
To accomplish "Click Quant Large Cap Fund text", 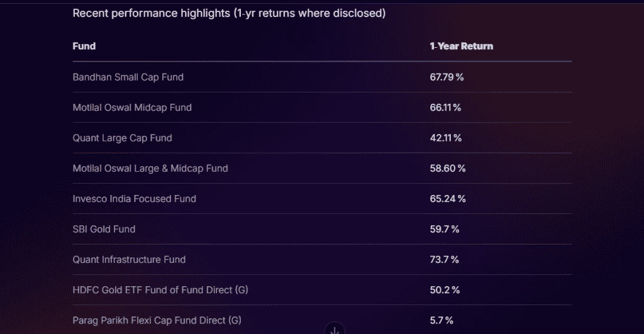I will pos(122,138).
